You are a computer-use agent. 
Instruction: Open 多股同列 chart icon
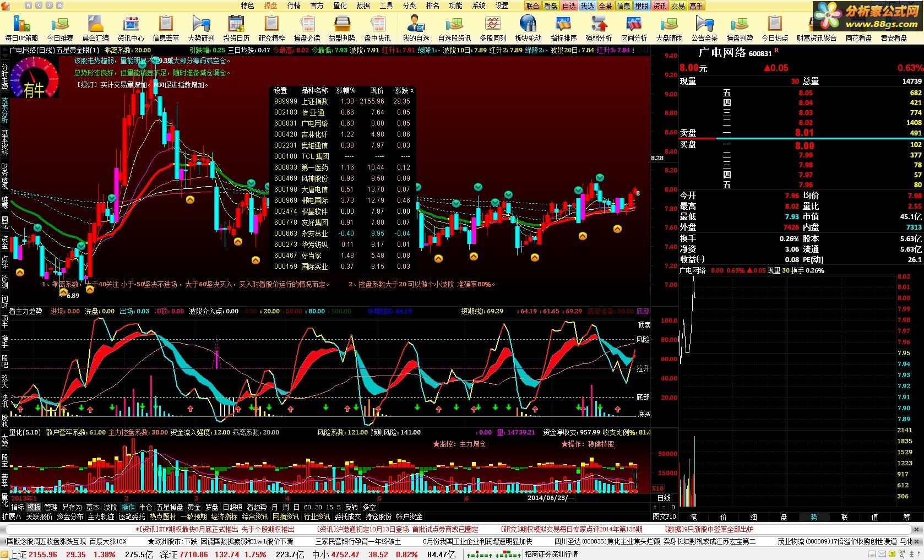pos(493,29)
